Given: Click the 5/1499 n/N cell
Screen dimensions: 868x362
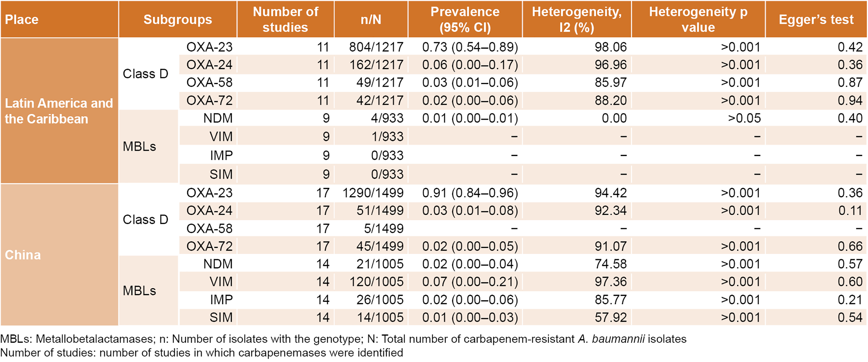Looking at the screenshot, I should click(384, 228).
